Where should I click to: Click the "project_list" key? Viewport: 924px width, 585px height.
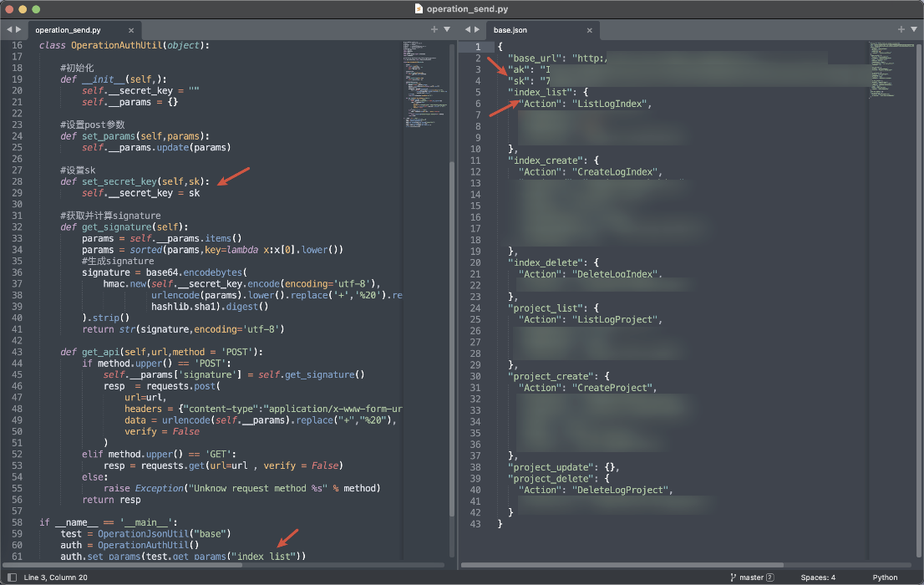tap(545, 308)
